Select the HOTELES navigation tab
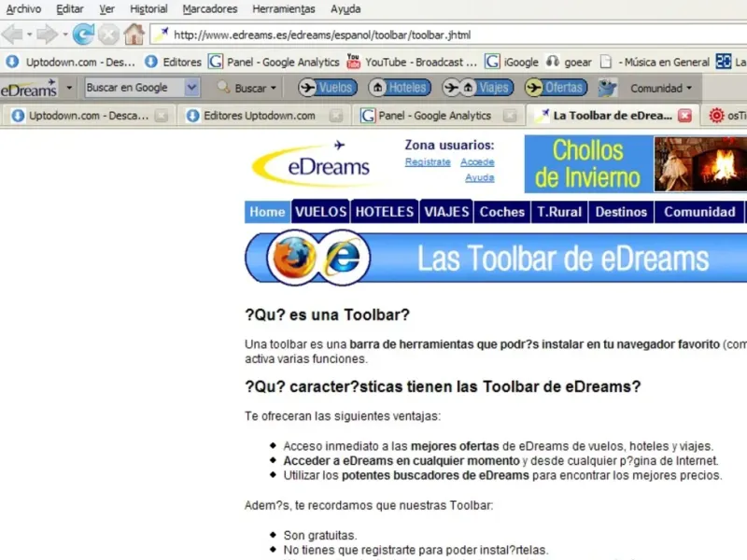This screenshot has width=747, height=560. tap(385, 212)
